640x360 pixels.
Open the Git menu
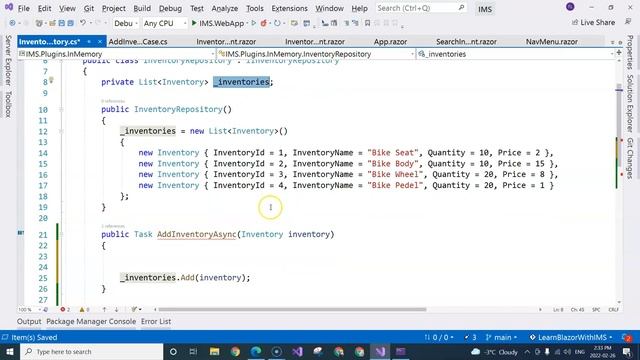(89, 8)
